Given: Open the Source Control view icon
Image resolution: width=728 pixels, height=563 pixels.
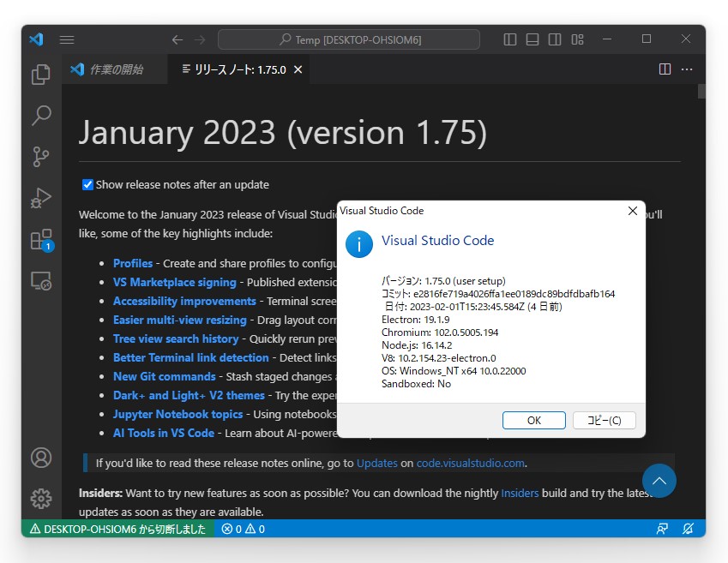Looking at the screenshot, I should pos(40,156).
